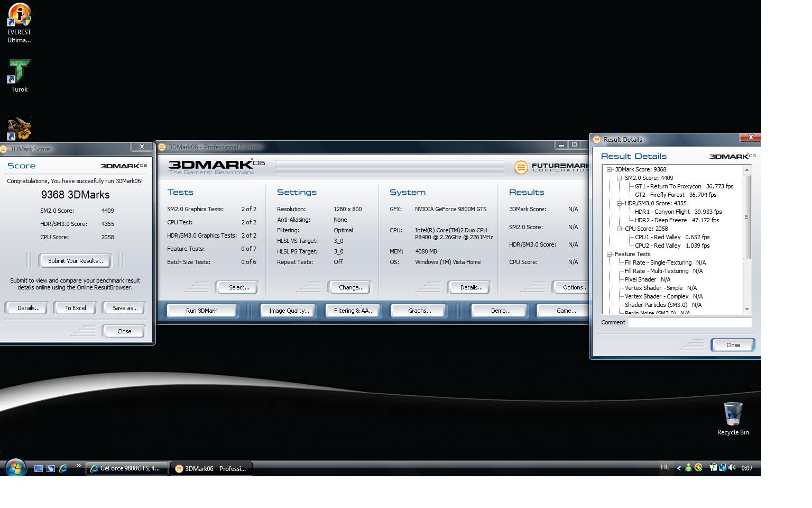Select Pixel Shader row
This screenshot has height=508, width=812.
point(648,279)
